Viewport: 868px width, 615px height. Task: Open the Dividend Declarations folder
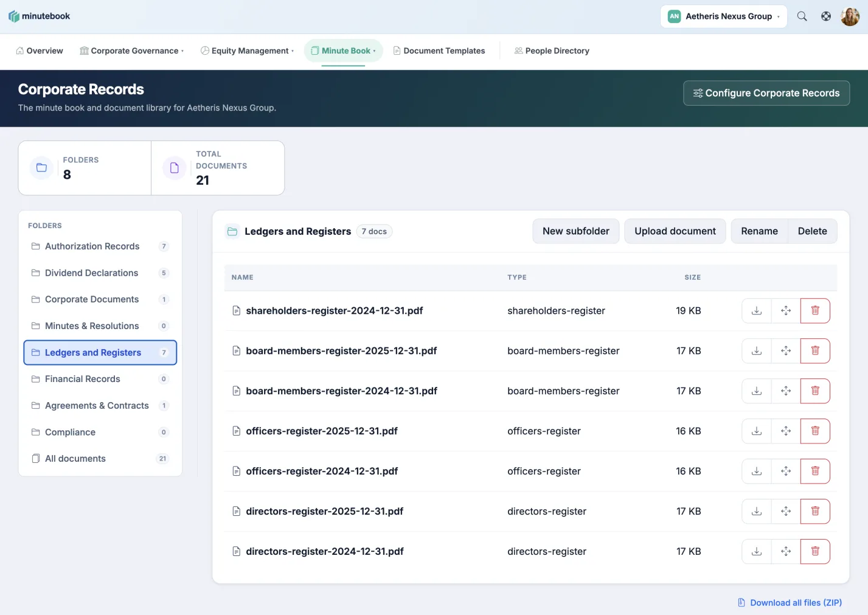[100, 273]
